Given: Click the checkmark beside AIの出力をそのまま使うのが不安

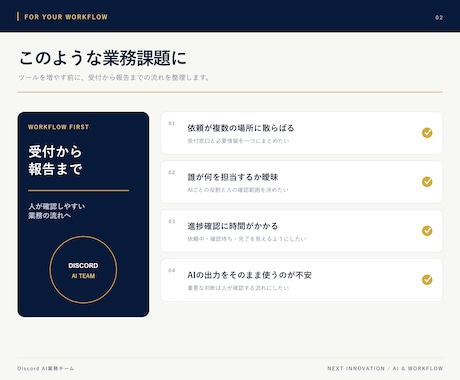Looking at the screenshot, I should pyautogui.click(x=427, y=280).
